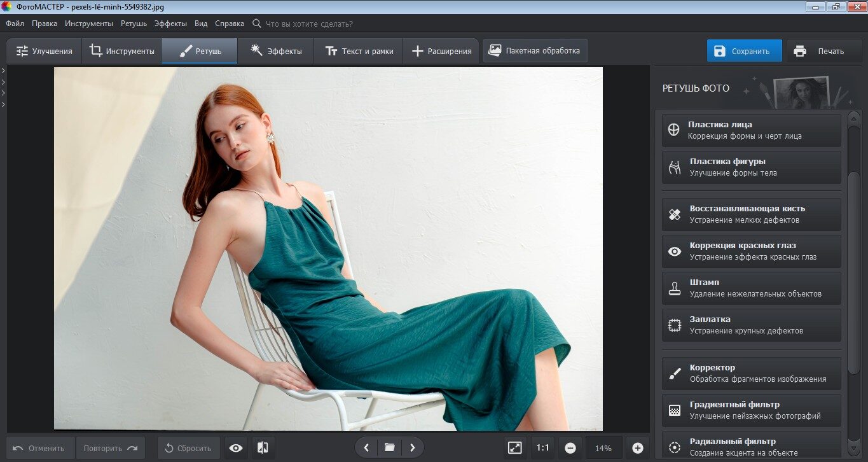Select the Healing brush (Восстанавливающая кисть) tool
The height and width of the screenshot is (462, 868).
[751, 214]
